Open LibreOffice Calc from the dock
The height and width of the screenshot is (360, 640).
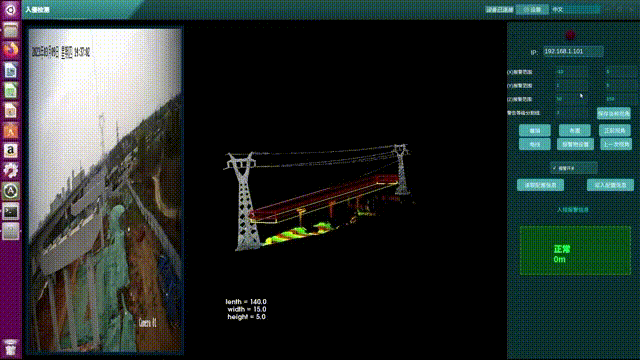coord(11,90)
